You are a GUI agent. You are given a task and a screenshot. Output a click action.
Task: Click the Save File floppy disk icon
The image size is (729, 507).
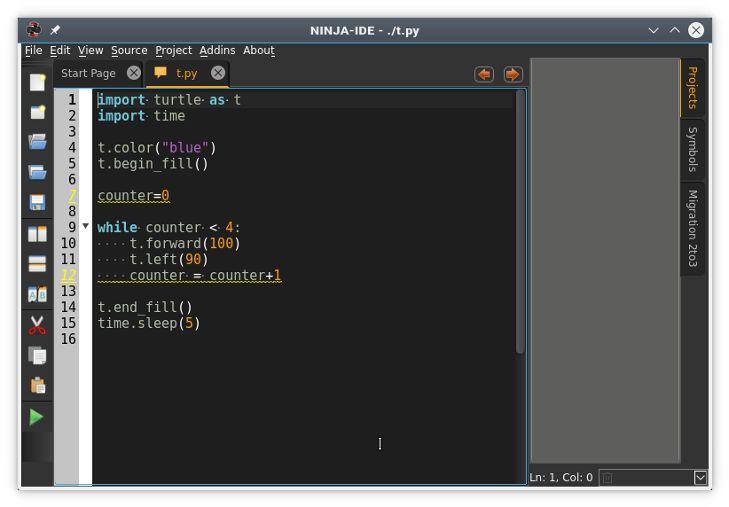pos(37,203)
